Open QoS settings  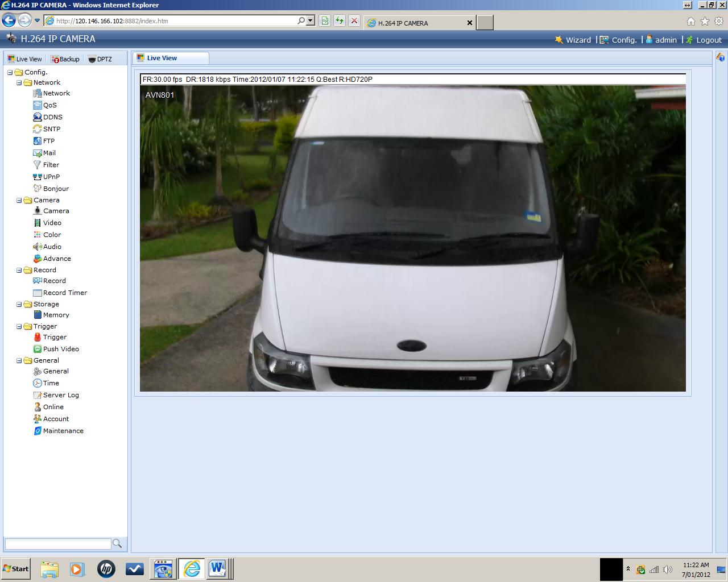point(49,105)
